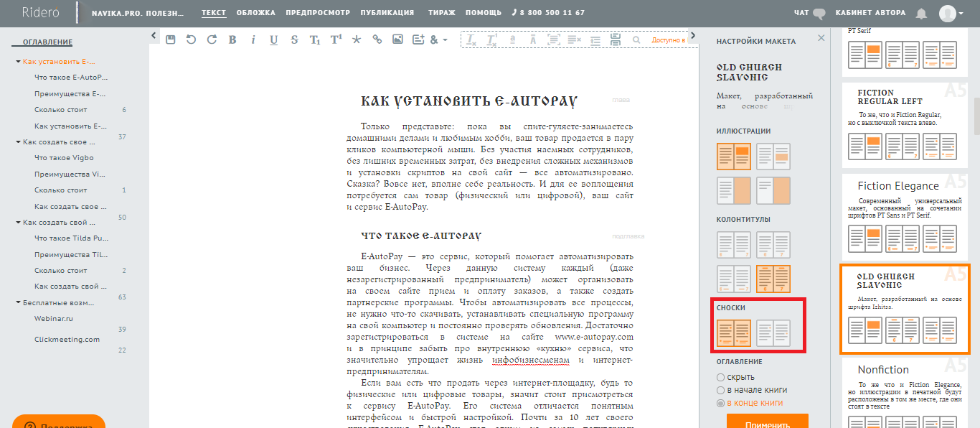Expand the user avatar account menu
The image size is (980, 428).
click(x=951, y=13)
